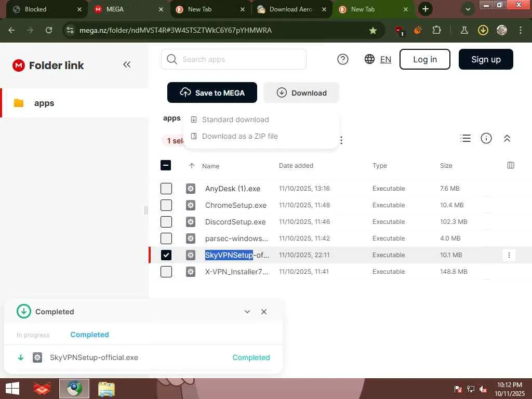Click the X-VPN_Installer file icon
532x399 pixels.
pyautogui.click(x=190, y=272)
